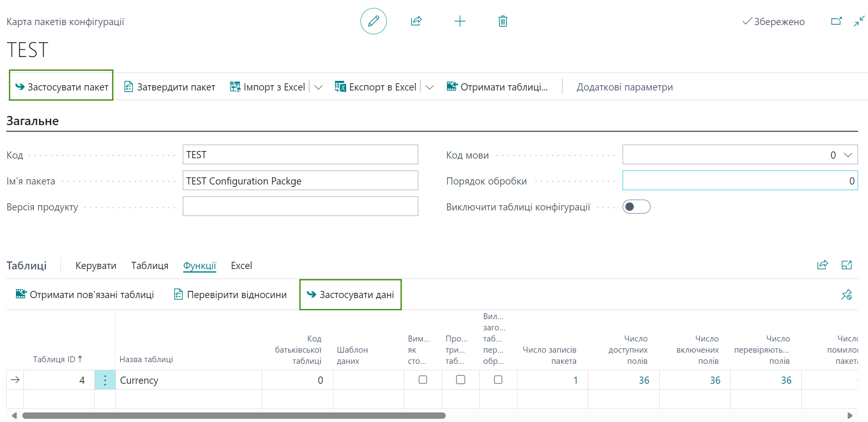
Task: Open the Currency row three-dot menu
Action: tap(105, 380)
